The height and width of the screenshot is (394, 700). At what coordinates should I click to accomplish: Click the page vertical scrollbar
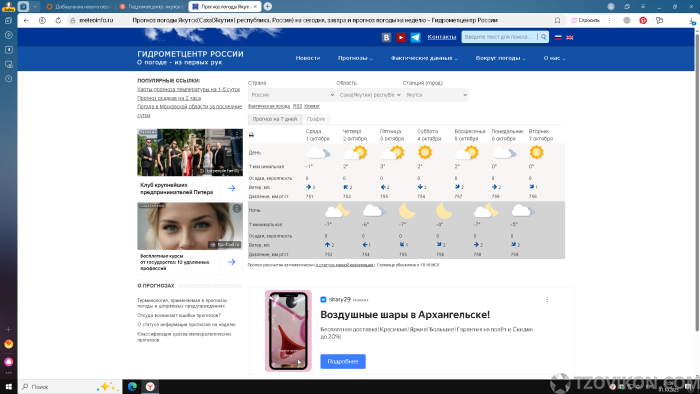pos(697,183)
